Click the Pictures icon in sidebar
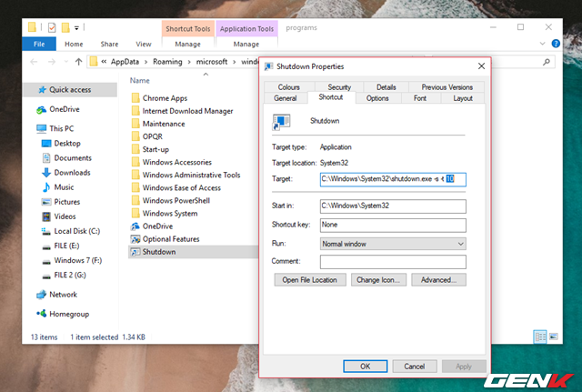This screenshot has height=392, width=582. coord(46,202)
